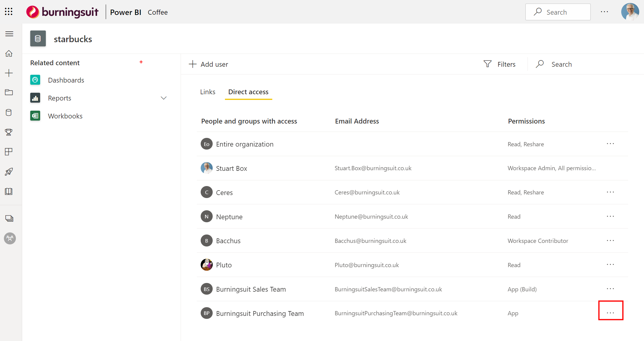Open Browse folder icon in sidebar
The height and width of the screenshot is (341, 644).
[9, 92]
